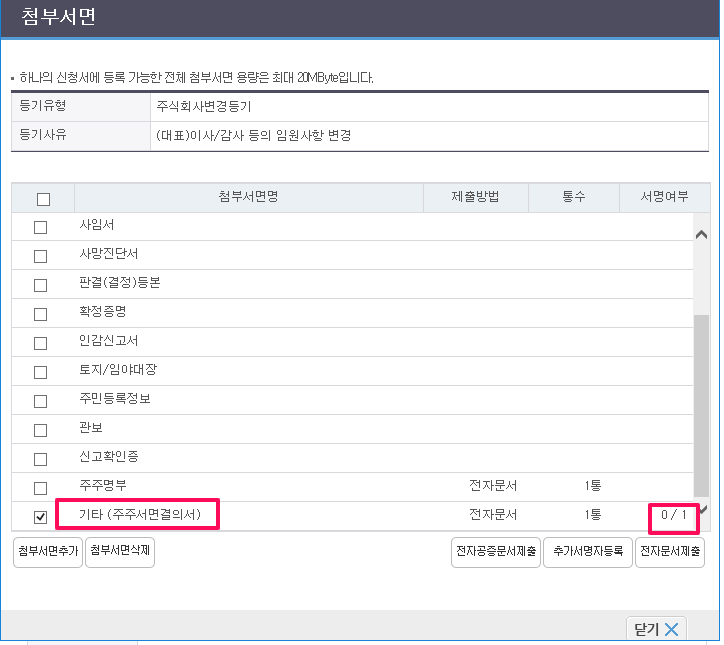Click the 주식회사변경등기 value
This screenshot has width=724, height=645.
click(204, 107)
